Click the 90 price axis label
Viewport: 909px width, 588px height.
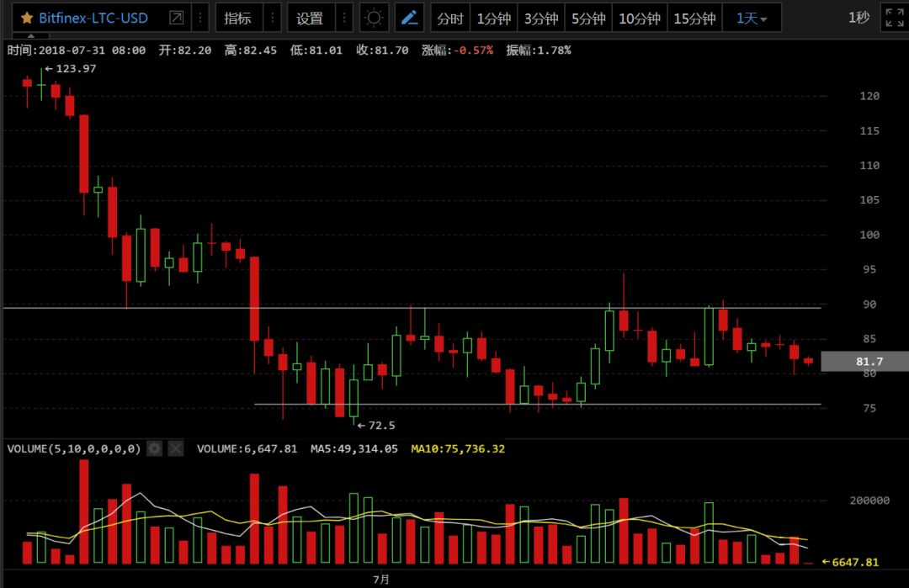pyautogui.click(x=869, y=305)
